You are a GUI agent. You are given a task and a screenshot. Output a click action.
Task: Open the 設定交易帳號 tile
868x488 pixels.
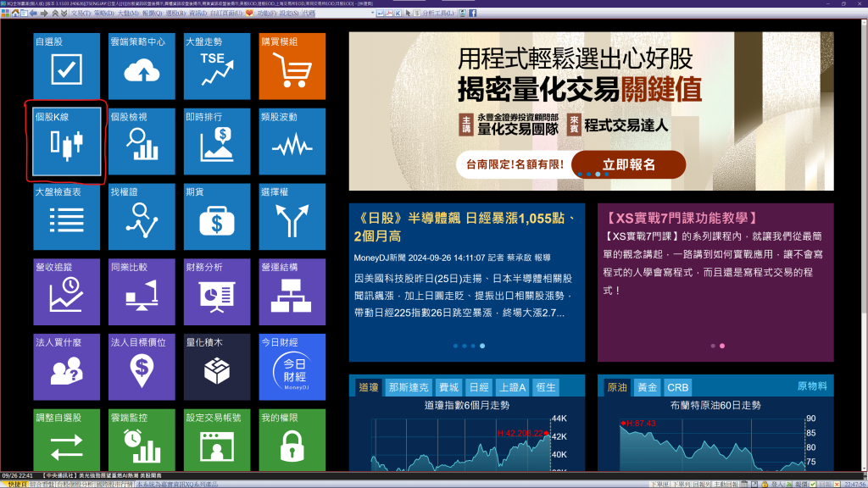point(217,440)
